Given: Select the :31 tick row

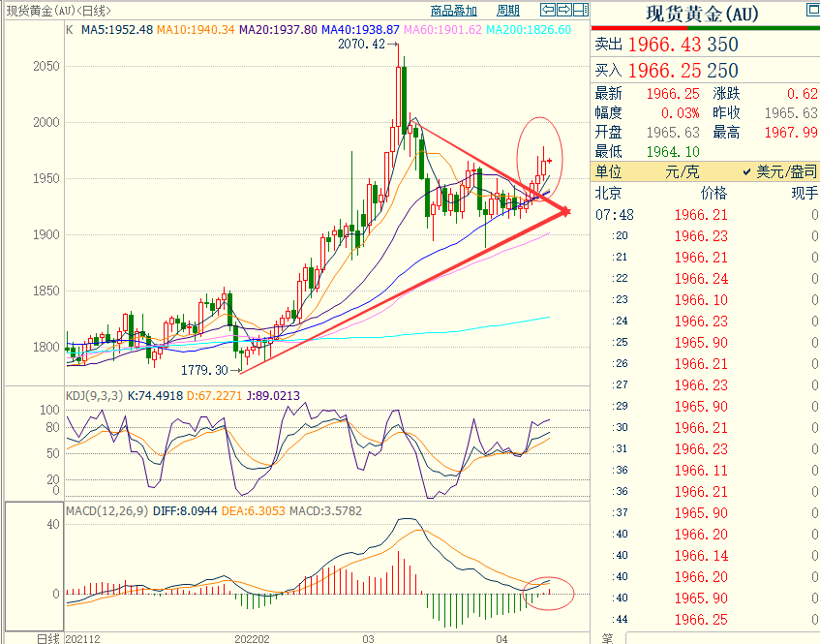Looking at the screenshot, I should pyautogui.click(x=707, y=449).
